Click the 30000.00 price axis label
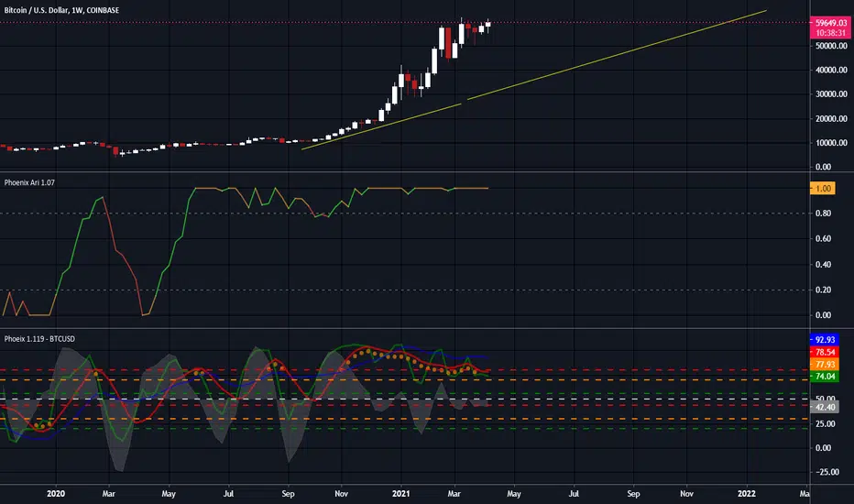Image resolution: width=854 pixels, height=504 pixels. [831, 94]
